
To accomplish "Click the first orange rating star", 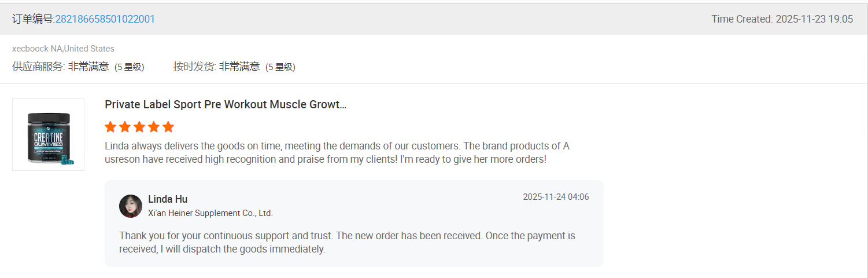I will 110,127.
